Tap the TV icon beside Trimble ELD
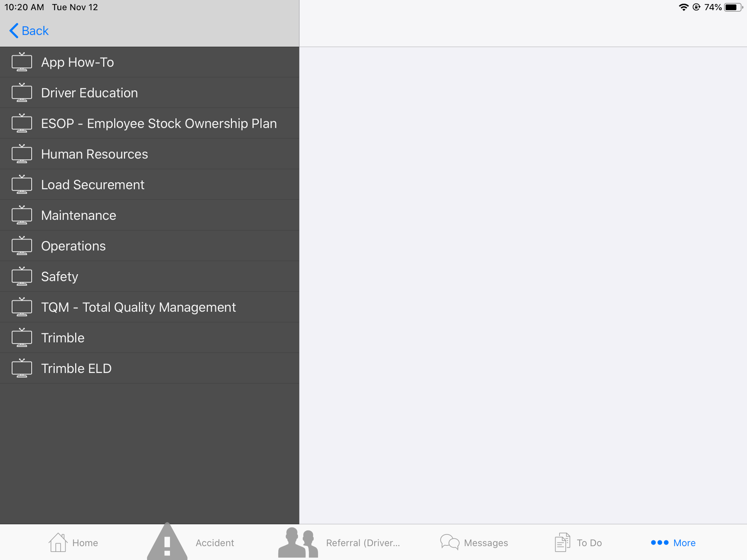Image resolution: width=747 pixels, height=560 pixels. [x=22, y=368]
